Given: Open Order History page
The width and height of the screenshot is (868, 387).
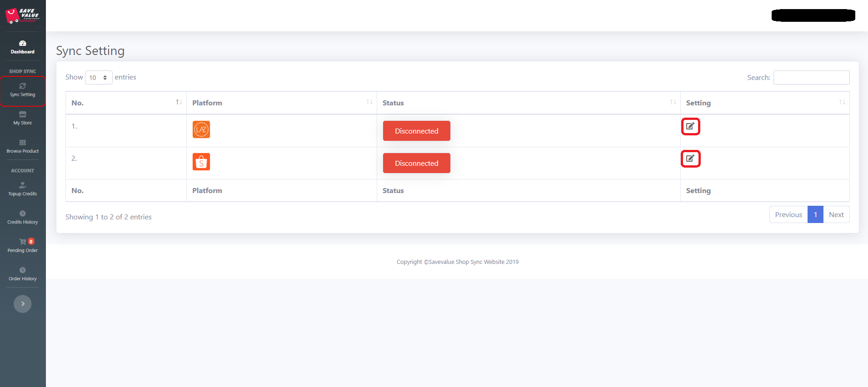Looking at the screenshot, I should [x=22, y=274].
